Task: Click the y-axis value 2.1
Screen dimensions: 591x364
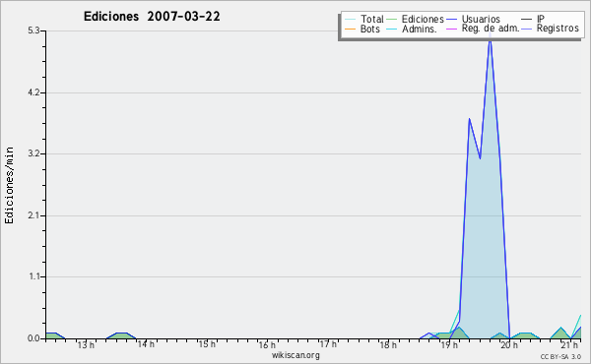Action: click(x=33, y=215)
